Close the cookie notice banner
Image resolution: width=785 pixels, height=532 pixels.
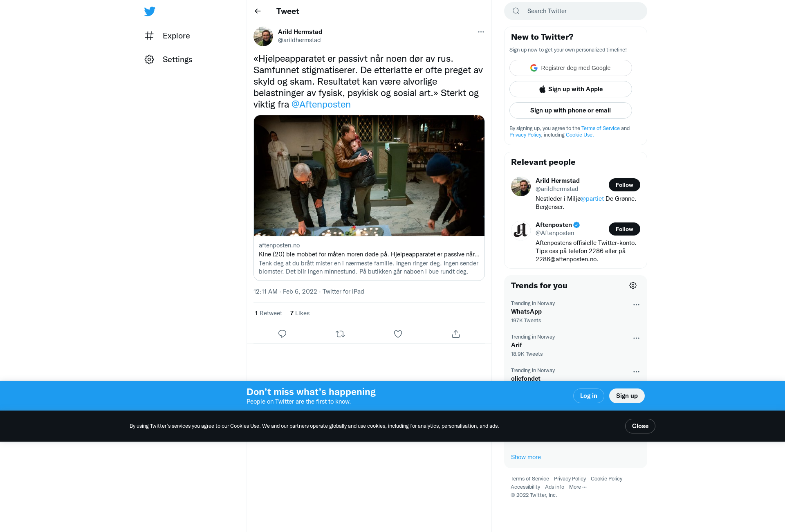coord(640,426)
